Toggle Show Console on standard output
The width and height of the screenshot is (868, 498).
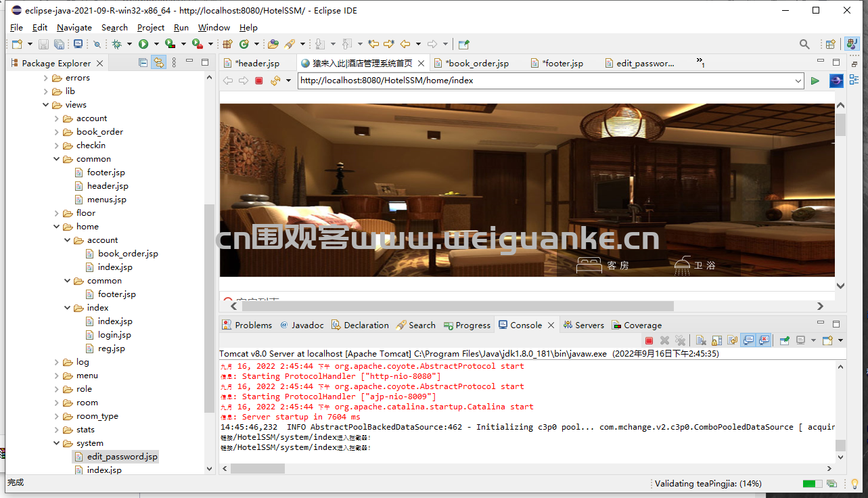pos(748,340)
